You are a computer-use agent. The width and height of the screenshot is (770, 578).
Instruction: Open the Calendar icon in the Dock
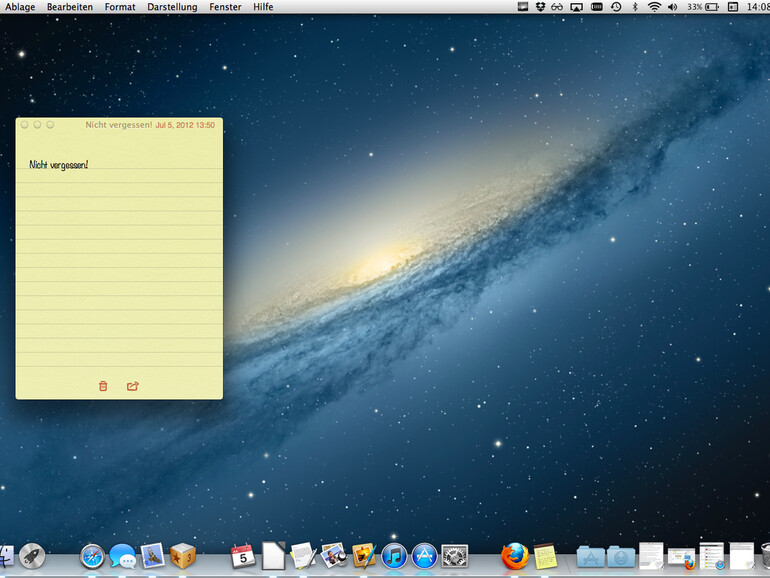(x=243, y=556)
